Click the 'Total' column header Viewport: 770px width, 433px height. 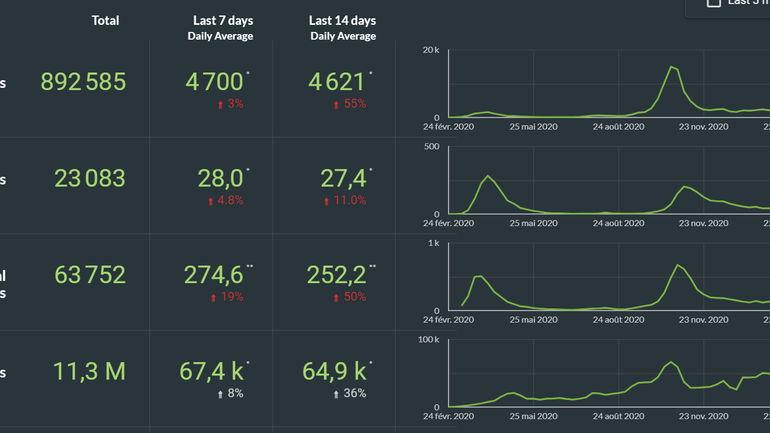[x=105, y=21]
